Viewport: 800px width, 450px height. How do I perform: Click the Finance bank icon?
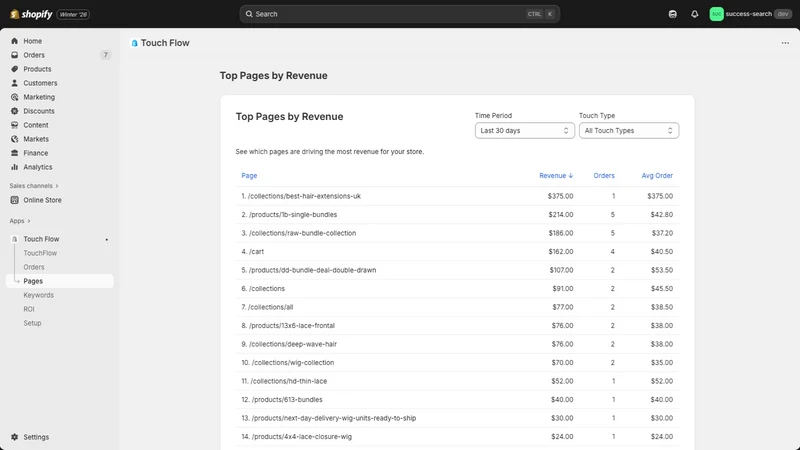[x=14, y=153]
